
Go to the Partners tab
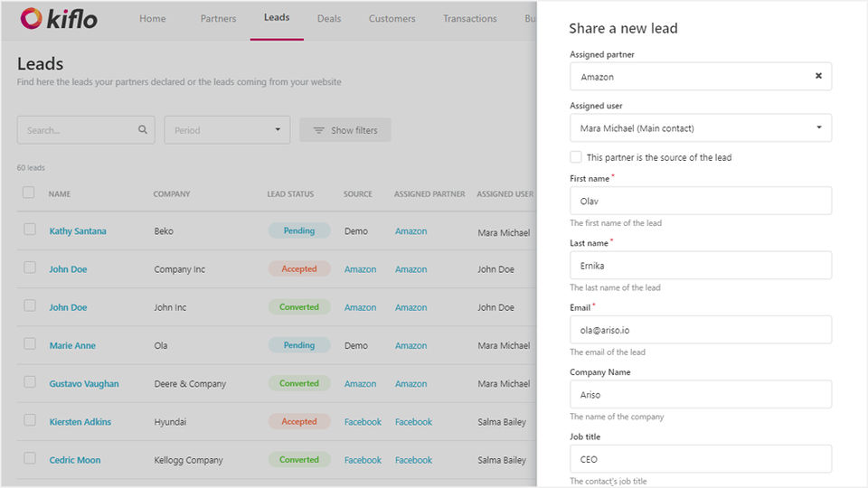218,19
